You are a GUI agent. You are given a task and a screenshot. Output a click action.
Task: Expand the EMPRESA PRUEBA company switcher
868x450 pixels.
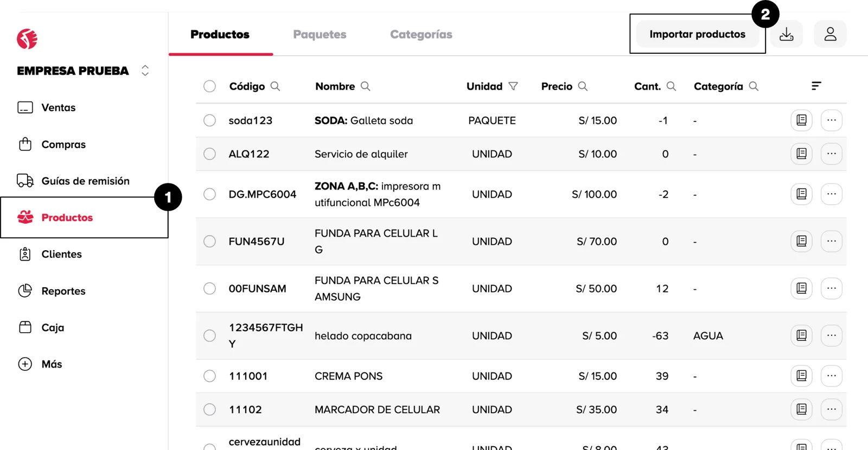point(145,71)
